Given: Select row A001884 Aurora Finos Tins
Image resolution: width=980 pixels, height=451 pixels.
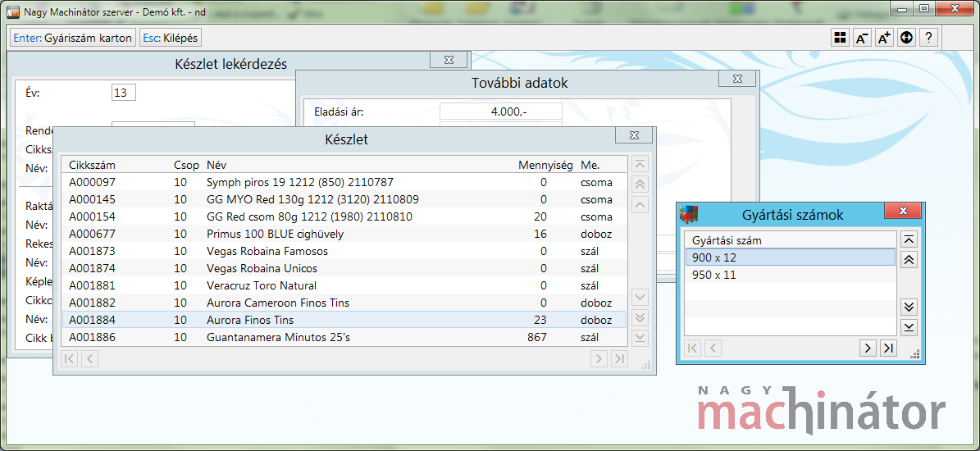Looking at the screenshot, I should [344, 320].
